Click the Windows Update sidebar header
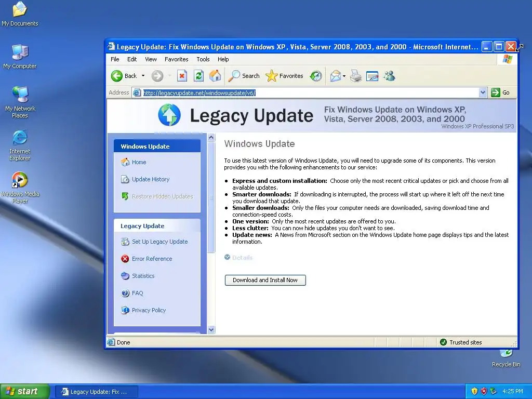This screenshot has height=399, width=532. coord(157,146)
